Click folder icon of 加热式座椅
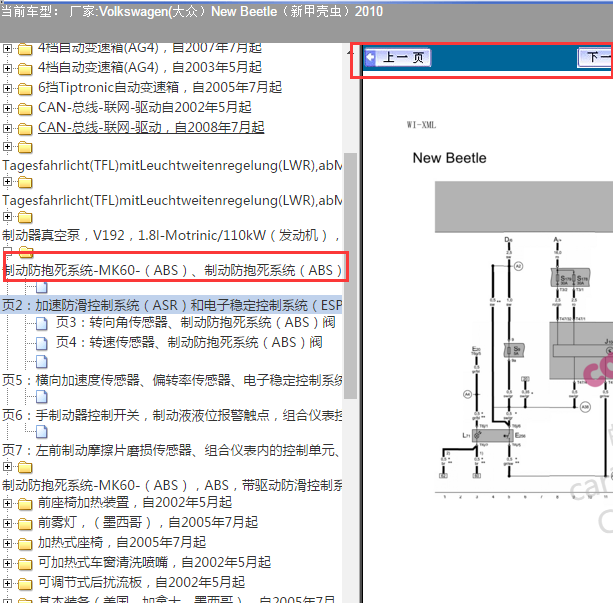 coord(25,544)
